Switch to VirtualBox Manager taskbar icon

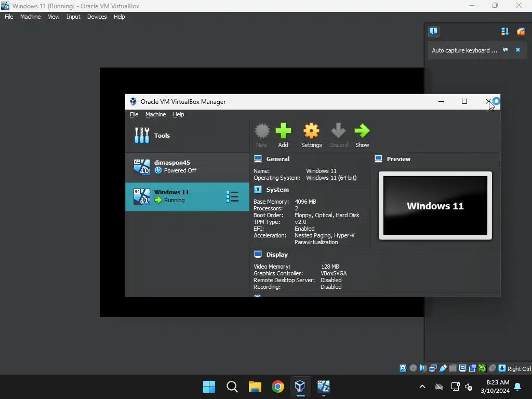point(300,387)
